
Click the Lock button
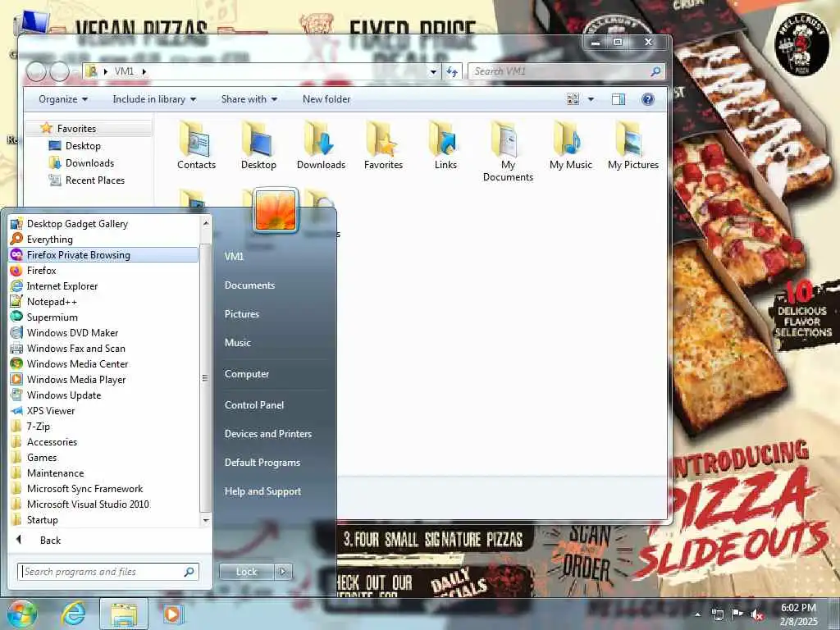[246, 572]
